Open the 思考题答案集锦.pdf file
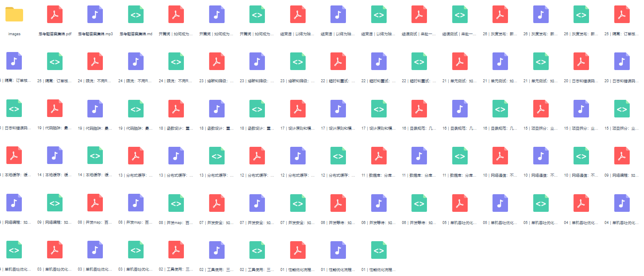The height and width of the screenshot is (276, 644). 55,15
